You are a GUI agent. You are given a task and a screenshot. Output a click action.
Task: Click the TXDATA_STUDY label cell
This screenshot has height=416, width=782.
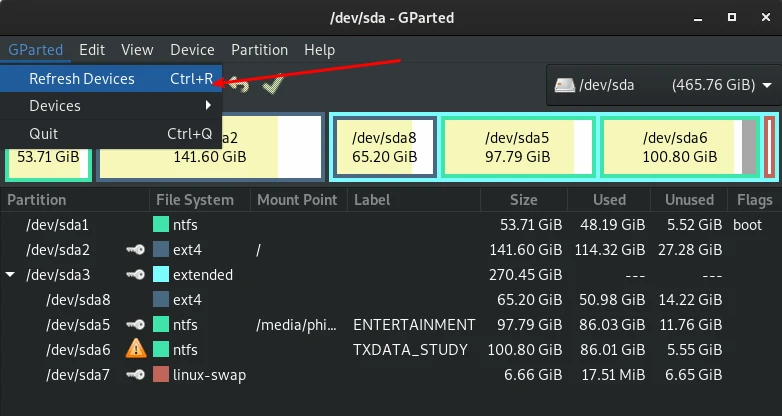(410, 350)
